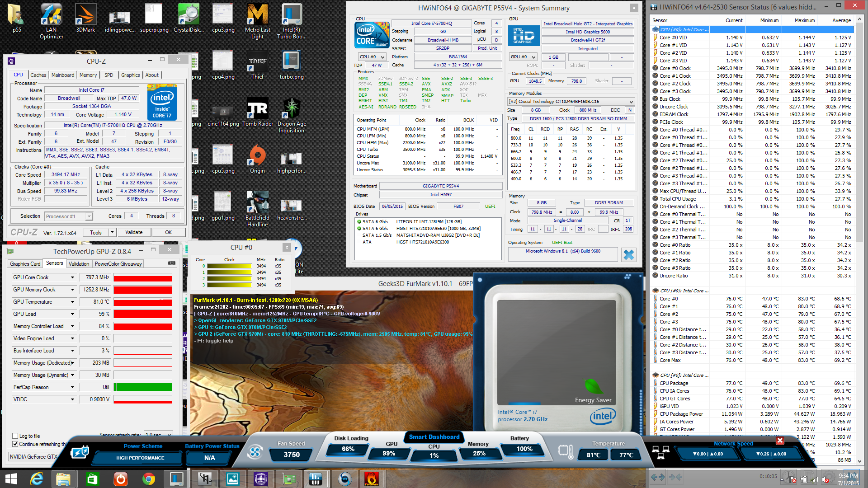Click the battery power scheme icon

(80, 452)
